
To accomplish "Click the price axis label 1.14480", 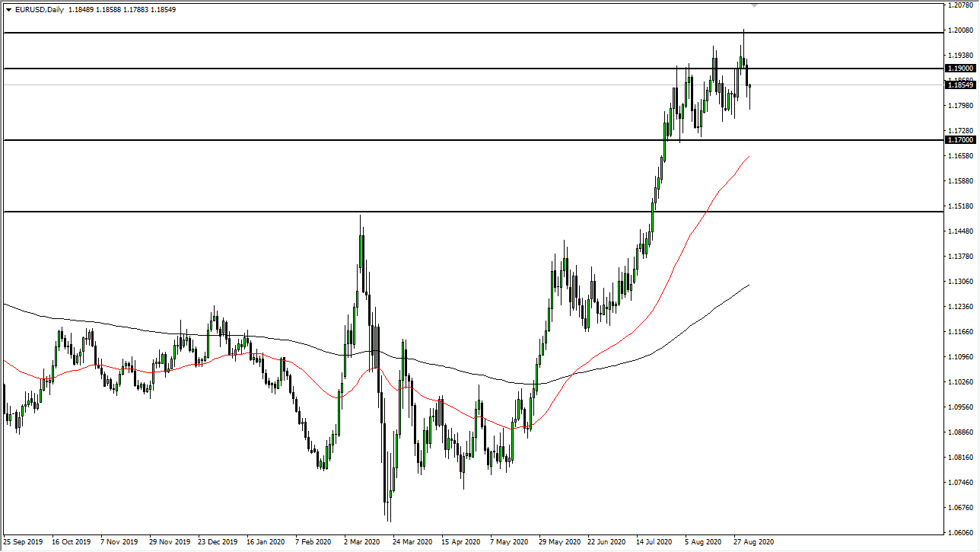I will (x=961, y=231).
